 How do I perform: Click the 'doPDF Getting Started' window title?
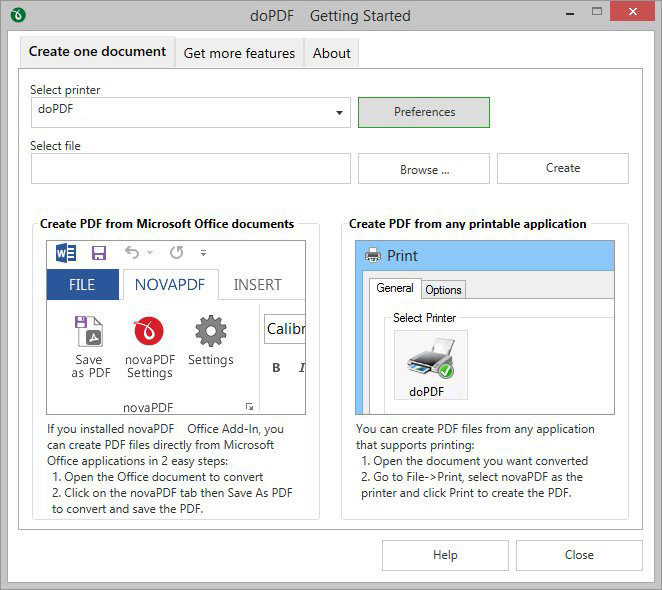330,16
